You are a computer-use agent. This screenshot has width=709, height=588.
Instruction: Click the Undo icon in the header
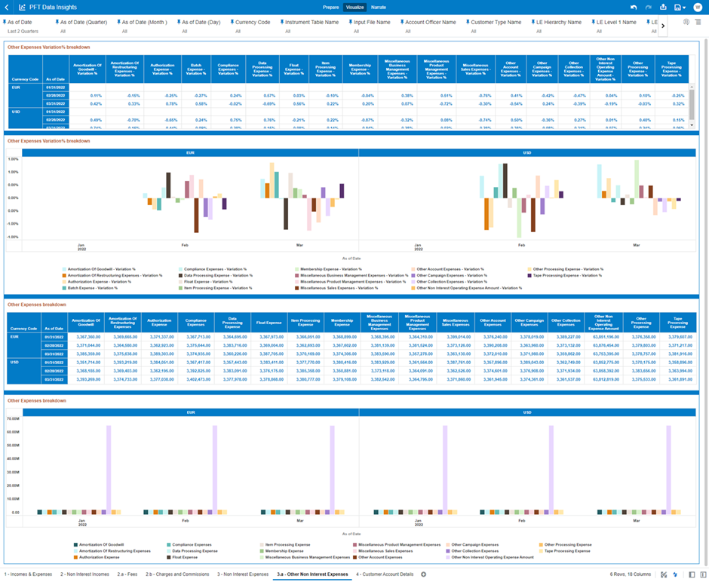coord(634,7)
